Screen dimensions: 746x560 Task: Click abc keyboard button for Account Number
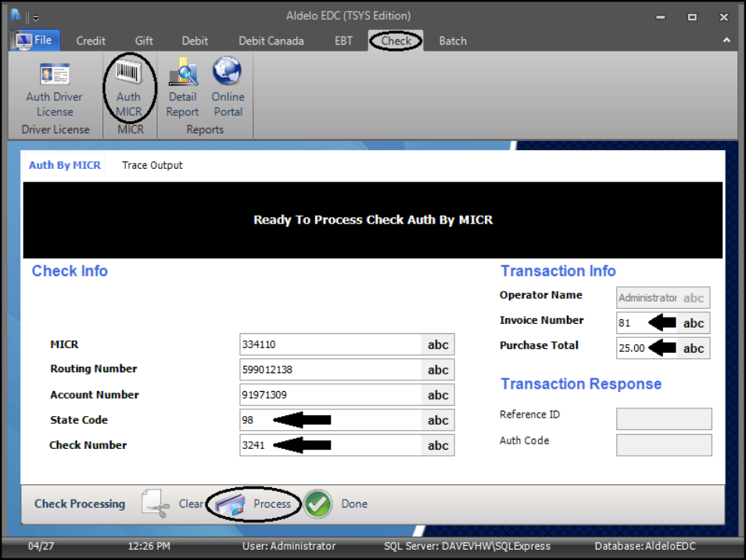[x=438, y=395]
